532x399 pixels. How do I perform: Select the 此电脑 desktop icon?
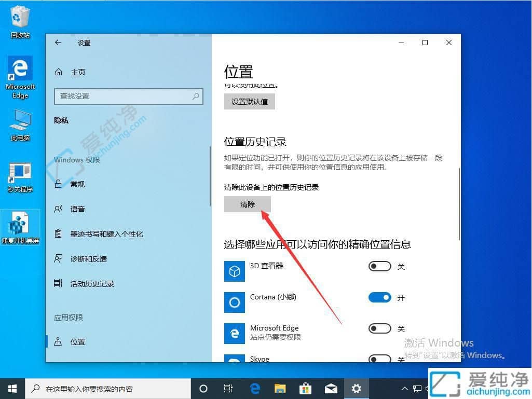coord(20,125)
